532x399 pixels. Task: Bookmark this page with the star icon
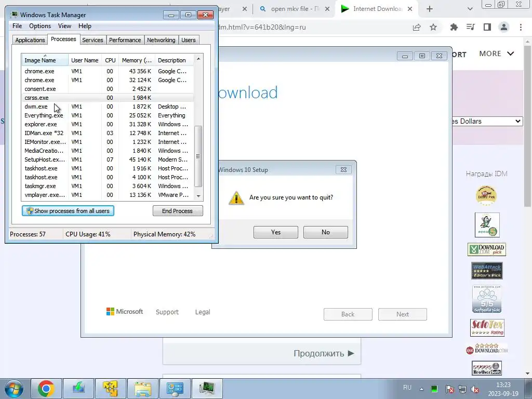(433, 27)
